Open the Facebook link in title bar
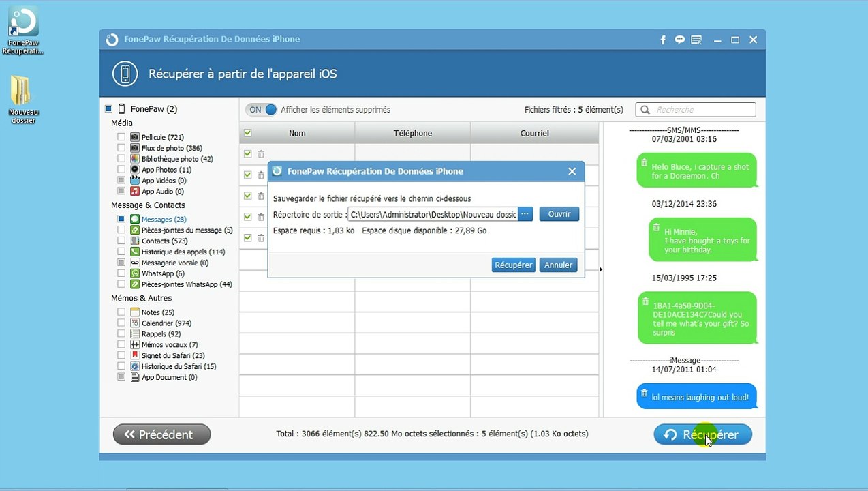 663,40
